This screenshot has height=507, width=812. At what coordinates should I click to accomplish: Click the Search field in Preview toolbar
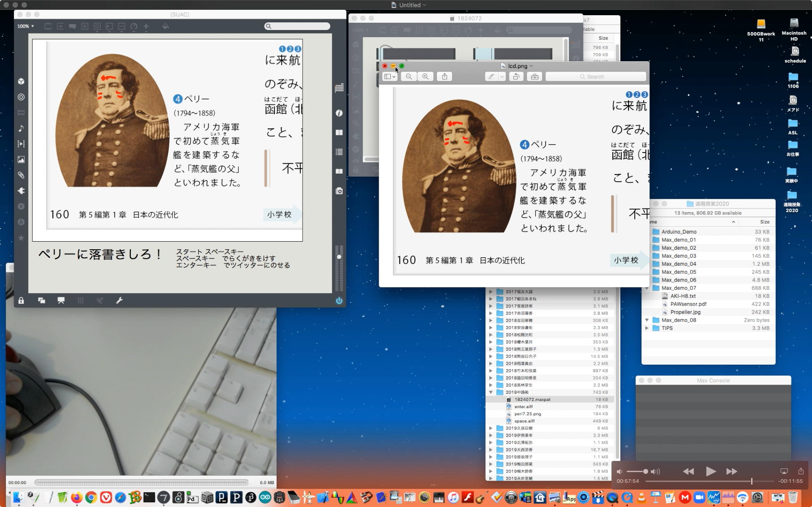595,77
